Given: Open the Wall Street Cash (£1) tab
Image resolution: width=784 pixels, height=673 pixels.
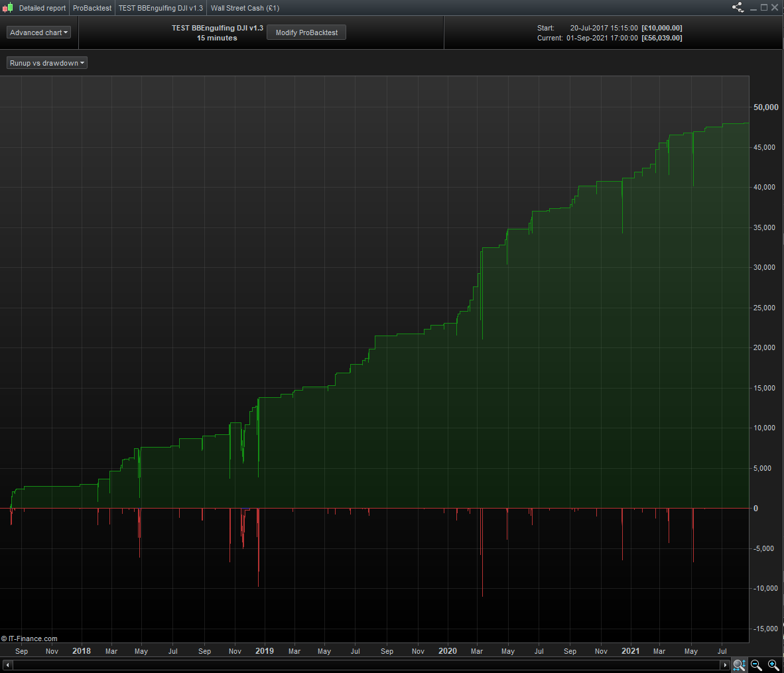Looking at the screenshot, I should (245, 8).
